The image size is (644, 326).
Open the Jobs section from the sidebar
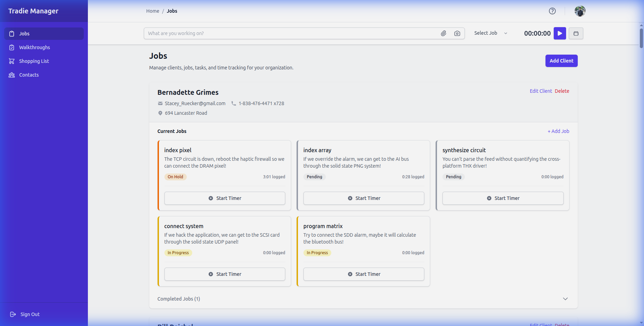click(24, 33)
